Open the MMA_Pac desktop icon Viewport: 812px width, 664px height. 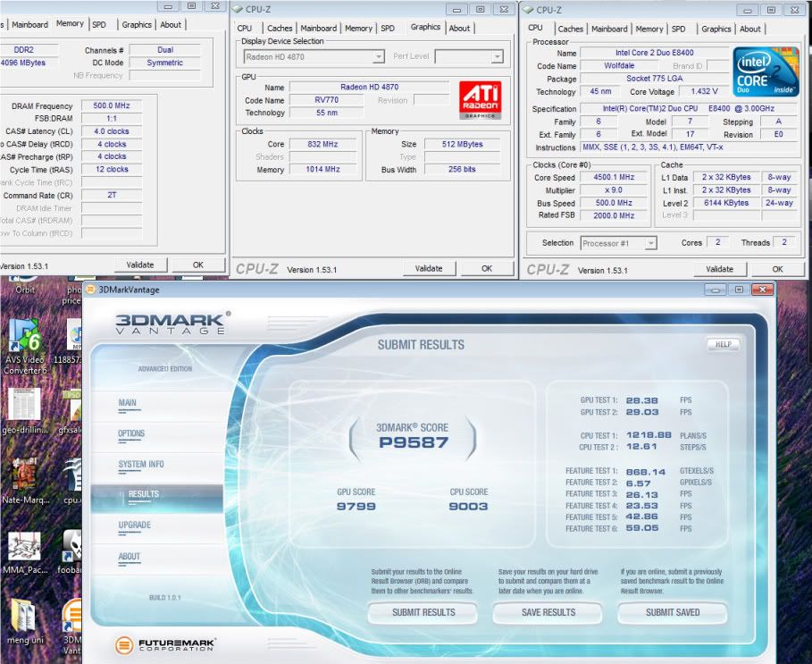24,552
